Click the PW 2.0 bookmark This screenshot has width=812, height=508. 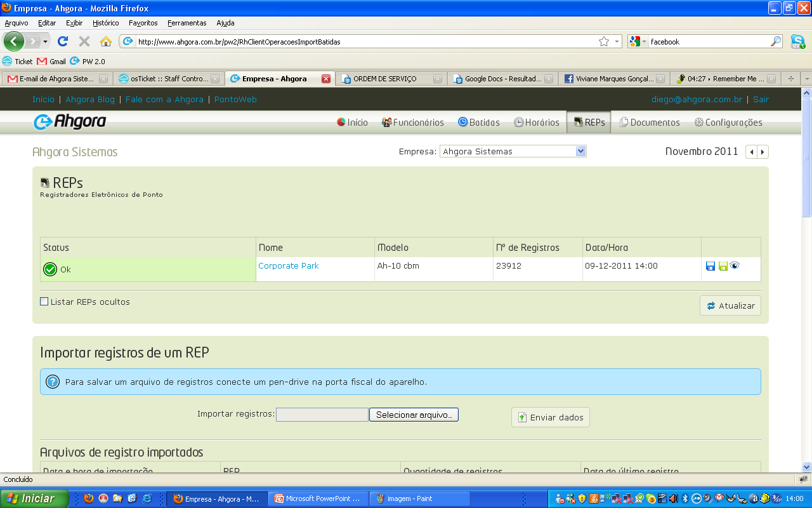pos(88,62)
